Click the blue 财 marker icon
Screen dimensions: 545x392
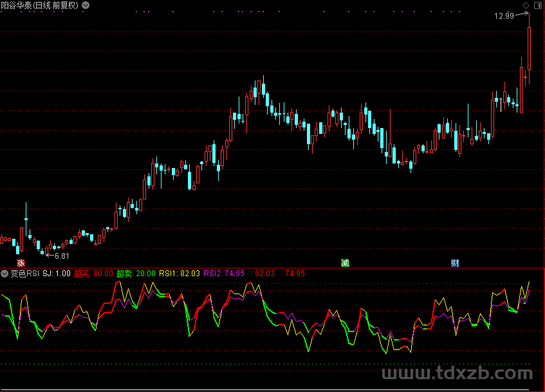[x=455, y=263]
